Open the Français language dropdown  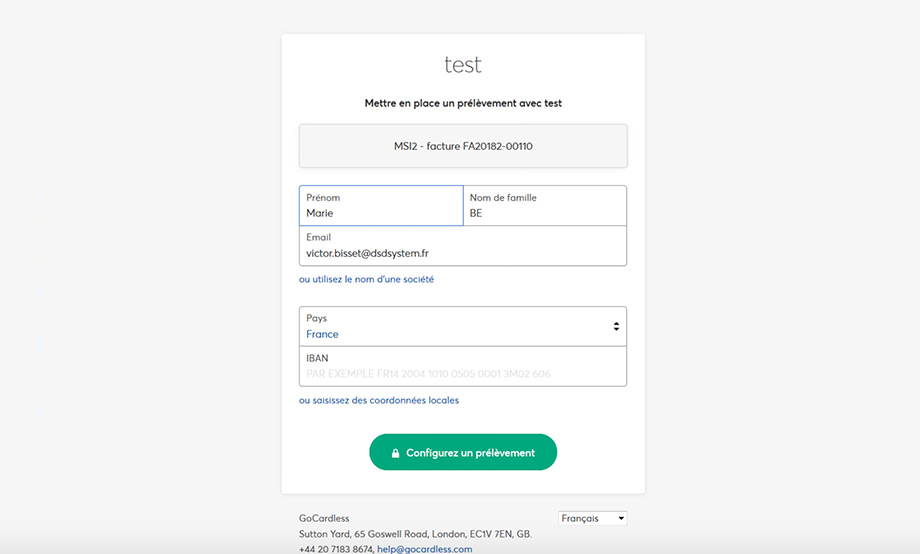coord(592,518)
